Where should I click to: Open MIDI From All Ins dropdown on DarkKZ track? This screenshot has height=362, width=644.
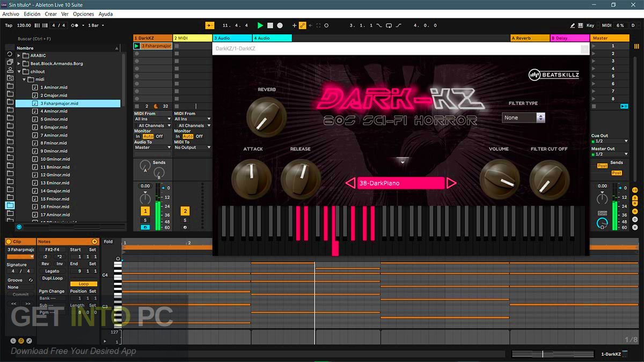pos(152,119)
